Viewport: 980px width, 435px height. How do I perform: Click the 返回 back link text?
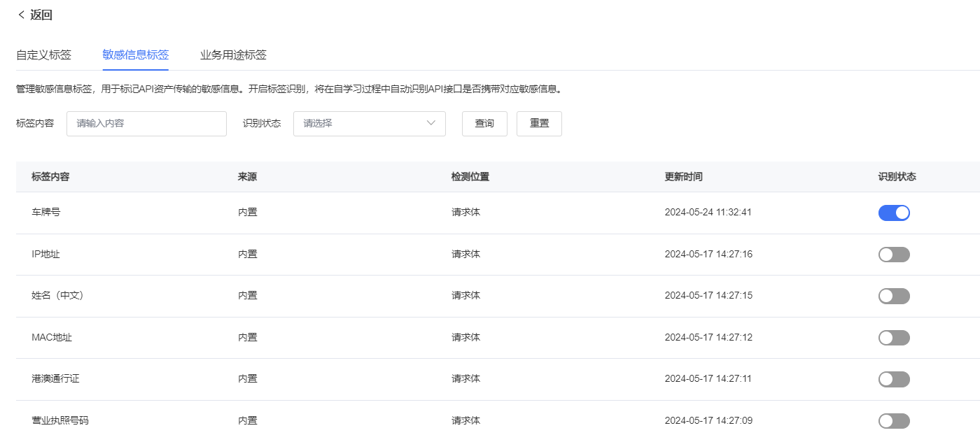[41, 15]
